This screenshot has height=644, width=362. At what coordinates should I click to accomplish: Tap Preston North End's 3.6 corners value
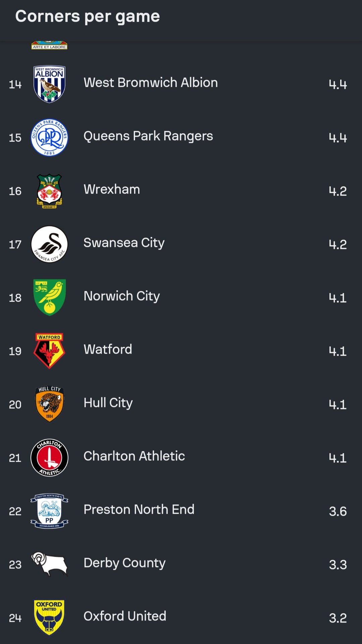coord(338,511)
